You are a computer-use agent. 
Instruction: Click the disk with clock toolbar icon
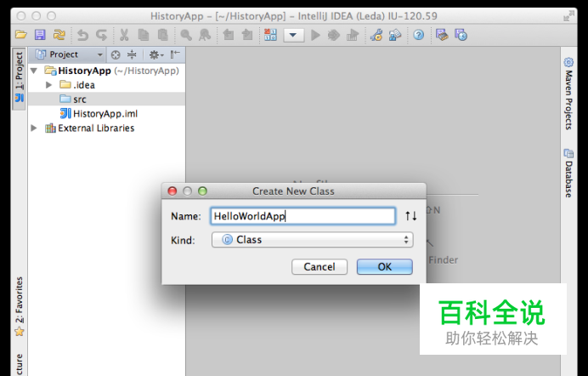pos(461,35)
